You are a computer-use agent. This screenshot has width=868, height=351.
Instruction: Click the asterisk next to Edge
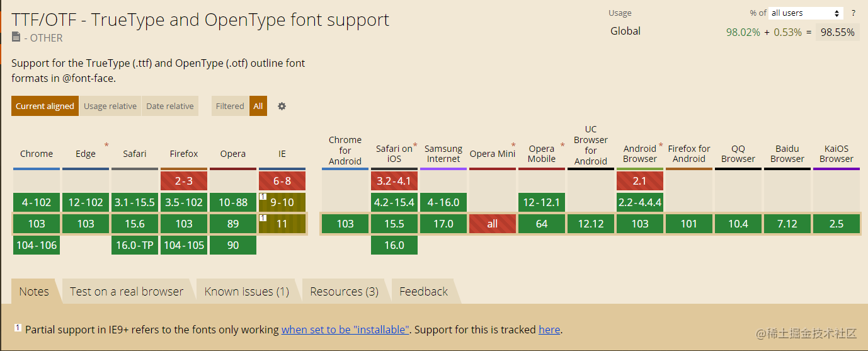pyautogui.click(x=106, y=146)
